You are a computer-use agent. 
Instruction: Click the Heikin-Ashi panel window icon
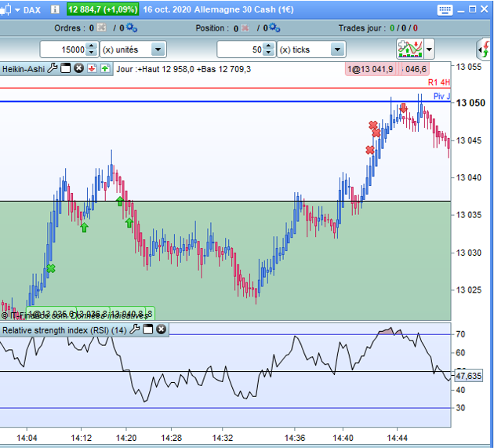click(x=66, y=68)
